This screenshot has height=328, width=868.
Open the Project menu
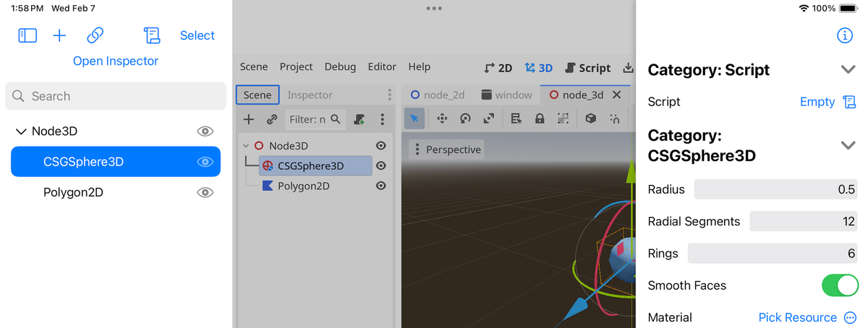(297, 66)
